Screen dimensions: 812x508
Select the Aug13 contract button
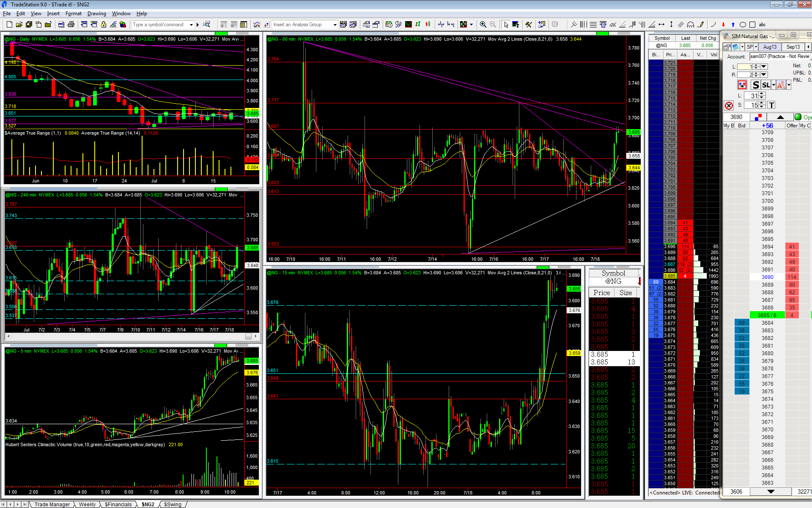(770, 47)
